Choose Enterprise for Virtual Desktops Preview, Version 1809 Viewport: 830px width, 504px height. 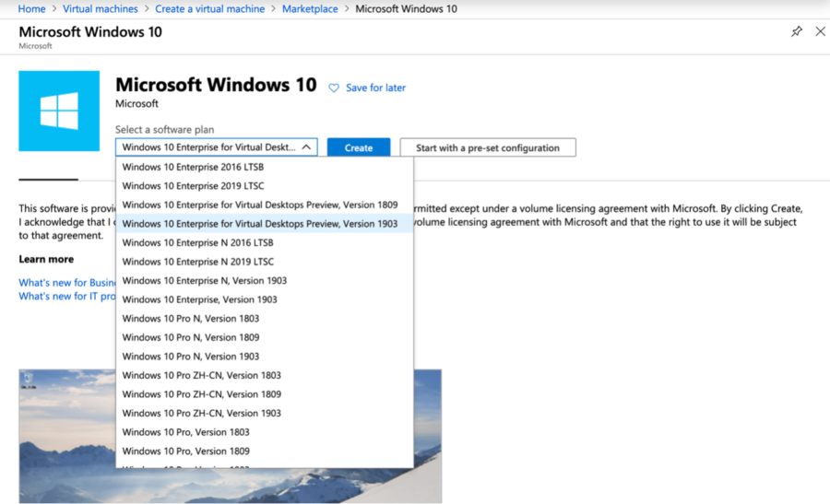tap(265, 205)
